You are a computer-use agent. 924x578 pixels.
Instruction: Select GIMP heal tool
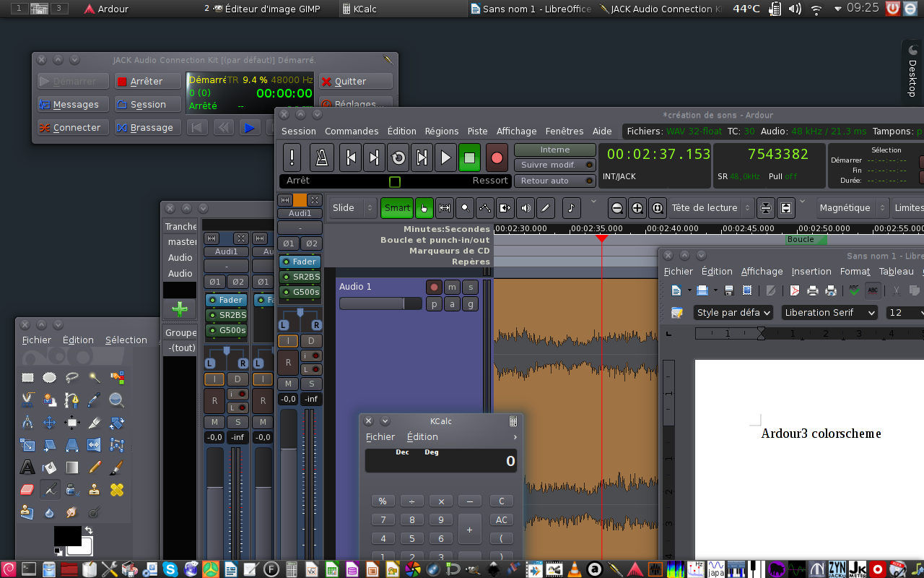coord(117,490)
